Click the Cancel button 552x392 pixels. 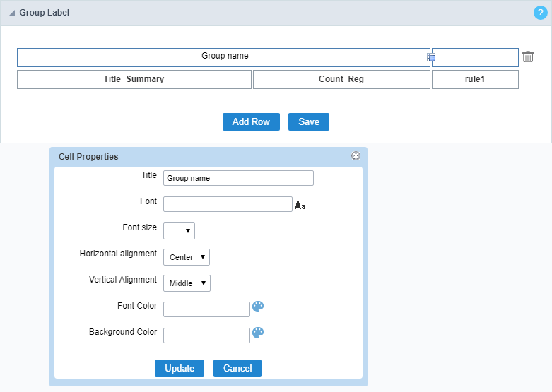[x=237, y=368]
